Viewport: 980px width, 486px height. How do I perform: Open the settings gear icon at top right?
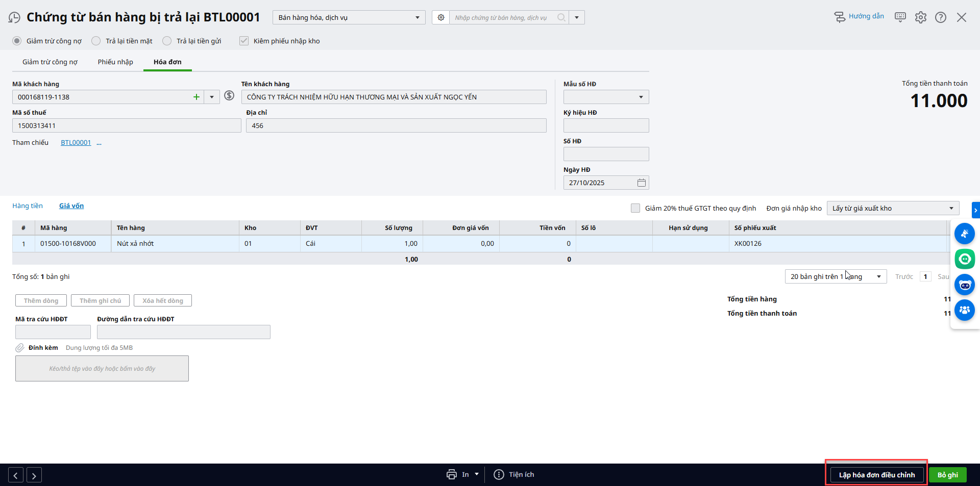coord(920,17)
